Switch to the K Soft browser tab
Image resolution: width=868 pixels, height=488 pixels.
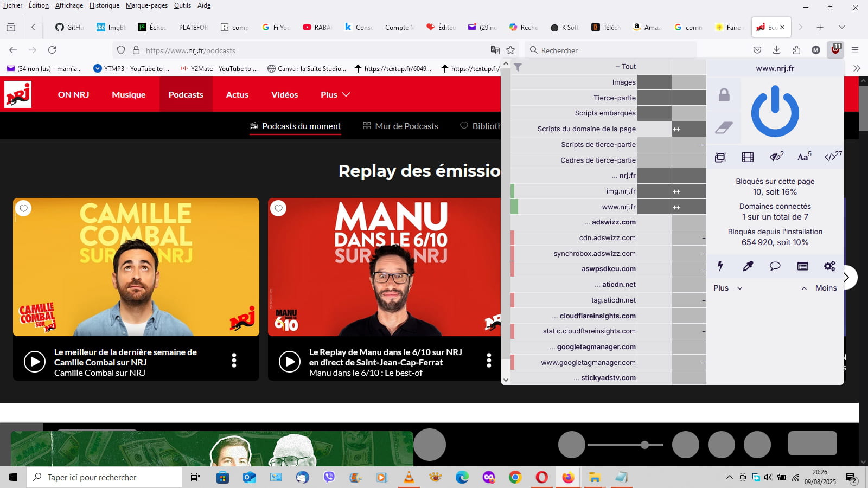(565, 27)
